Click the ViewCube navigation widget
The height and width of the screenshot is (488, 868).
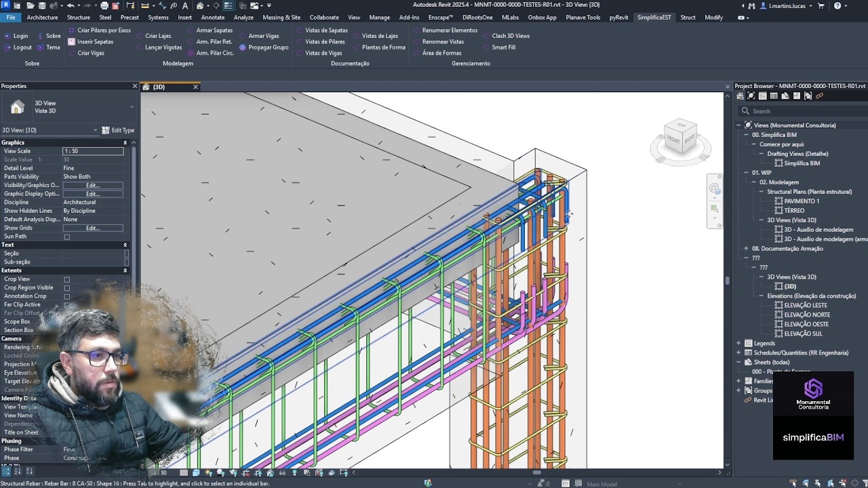[680, 141]
